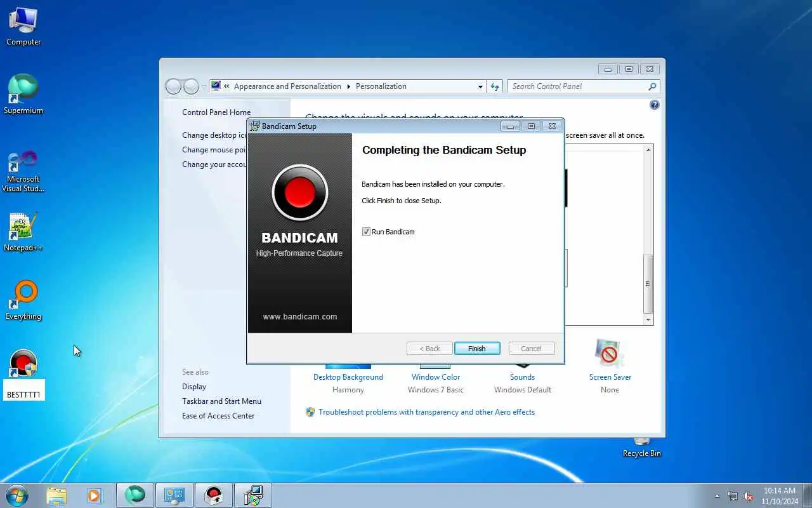Go back in Control Panel navigation

pyautogui.click(x=173, y=86)
